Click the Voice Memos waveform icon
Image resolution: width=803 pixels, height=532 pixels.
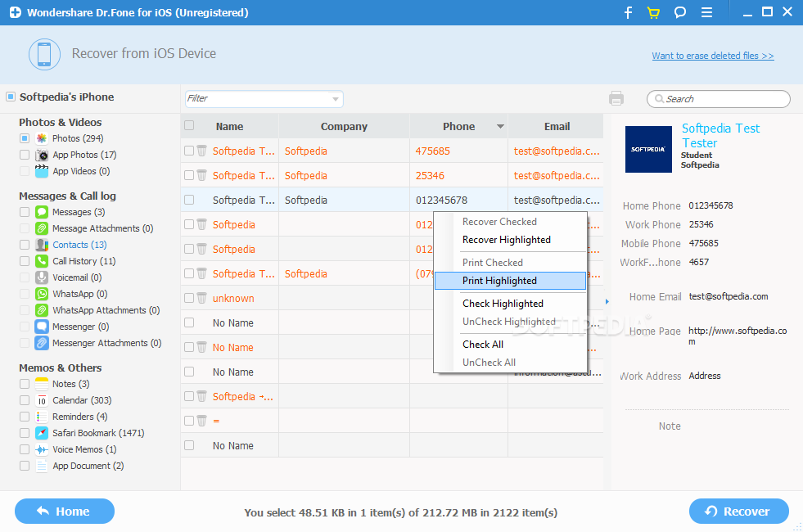pyautogui.click(x=42, y=449)
